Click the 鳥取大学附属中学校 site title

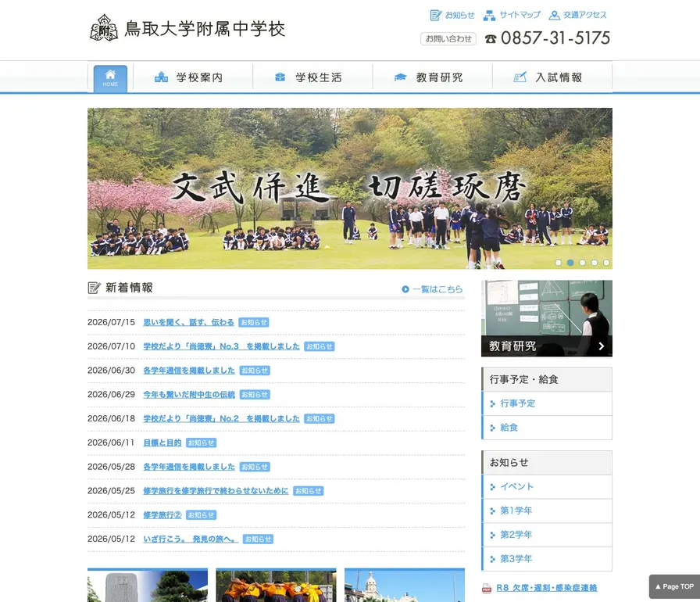click(x=205, y=29)
